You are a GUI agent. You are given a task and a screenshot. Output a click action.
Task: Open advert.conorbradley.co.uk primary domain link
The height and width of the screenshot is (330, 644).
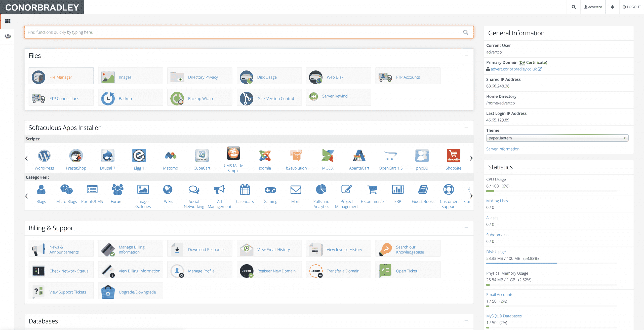(x=513, y=69)
